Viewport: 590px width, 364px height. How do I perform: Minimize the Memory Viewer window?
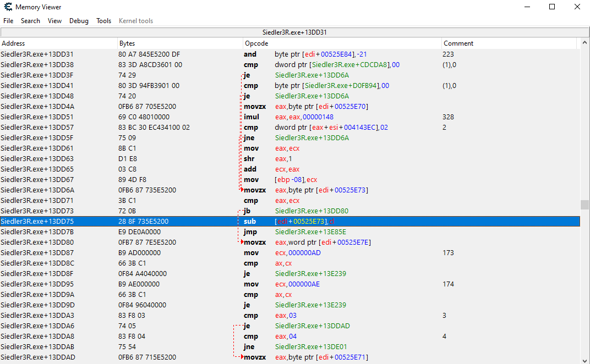[x=527, y=7]
